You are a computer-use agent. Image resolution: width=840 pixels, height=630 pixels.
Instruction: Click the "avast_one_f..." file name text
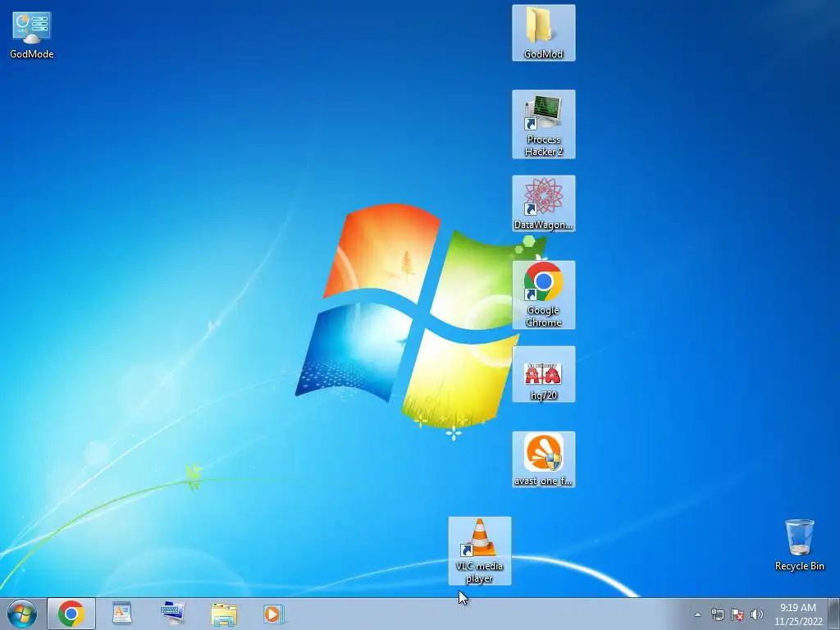coord(544,481)
